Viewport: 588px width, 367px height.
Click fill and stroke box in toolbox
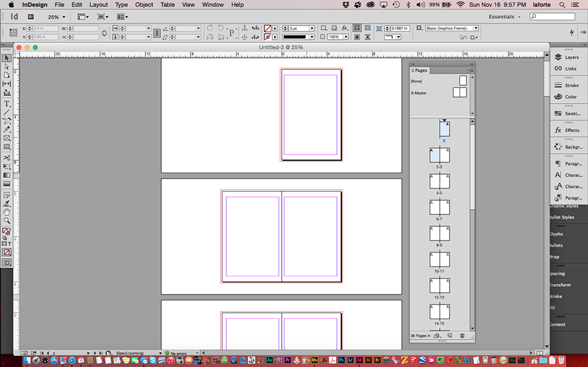[x=6, y=232]
